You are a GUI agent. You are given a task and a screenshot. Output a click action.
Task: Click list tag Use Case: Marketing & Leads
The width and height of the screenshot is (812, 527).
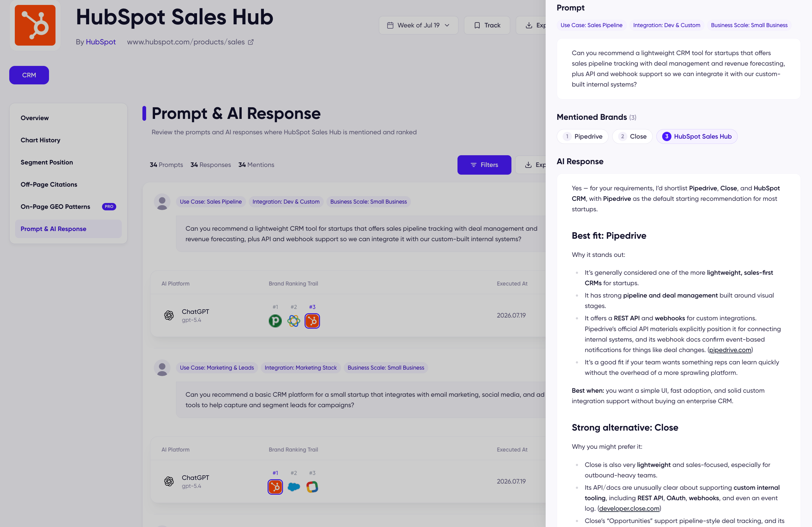click(217, 368)
